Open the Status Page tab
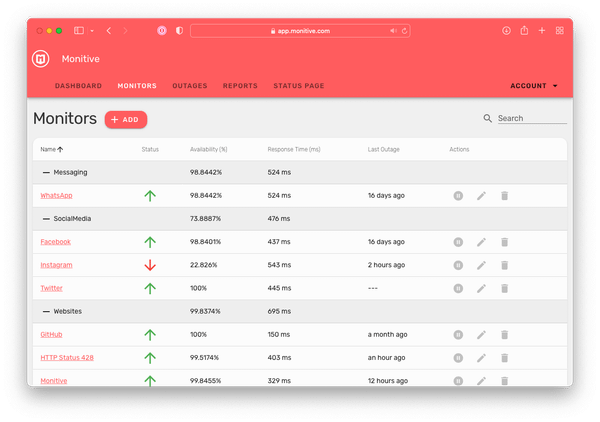The width and height of the screenshot is (600, 422). (299, 86)
